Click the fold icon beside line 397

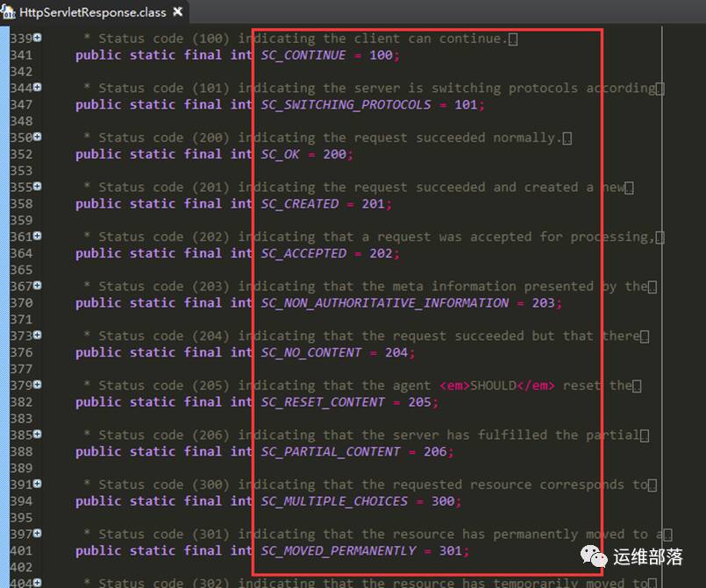coord(36,534)
